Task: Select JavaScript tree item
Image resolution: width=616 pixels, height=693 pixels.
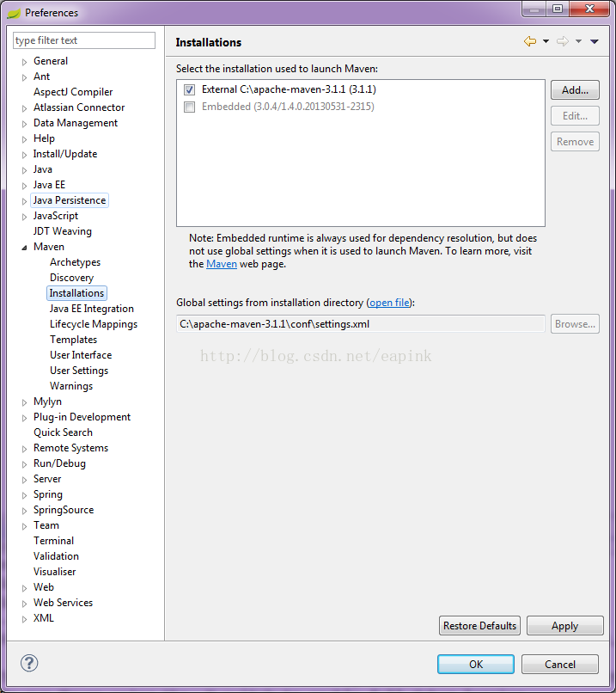Action: [x=56, y=216]
